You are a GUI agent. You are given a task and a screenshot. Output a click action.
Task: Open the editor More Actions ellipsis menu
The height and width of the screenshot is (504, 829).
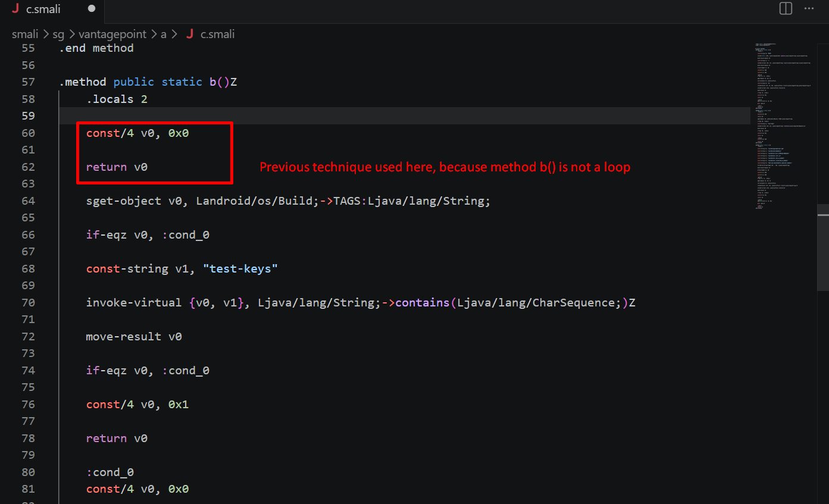[809, 8]
